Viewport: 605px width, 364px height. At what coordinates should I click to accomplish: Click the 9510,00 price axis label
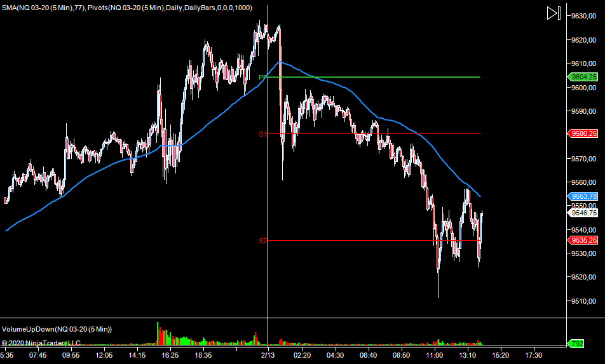(x=583, y=301)
